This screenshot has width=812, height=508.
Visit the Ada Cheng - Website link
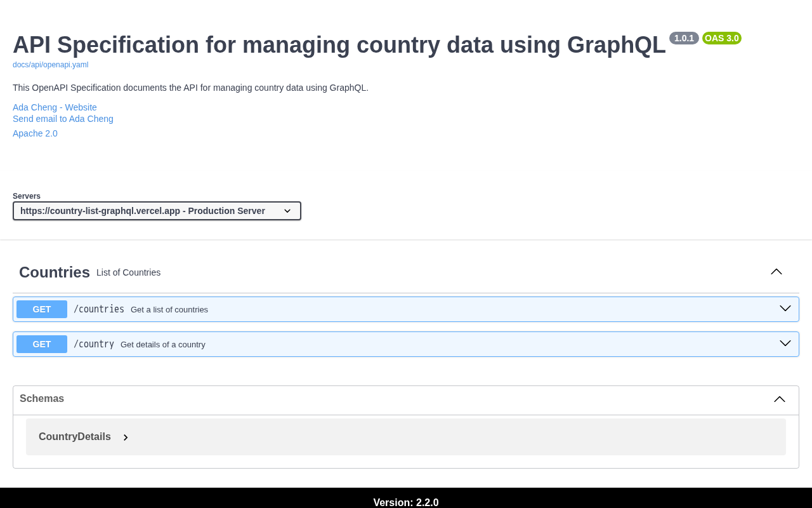tap(55, 107)
